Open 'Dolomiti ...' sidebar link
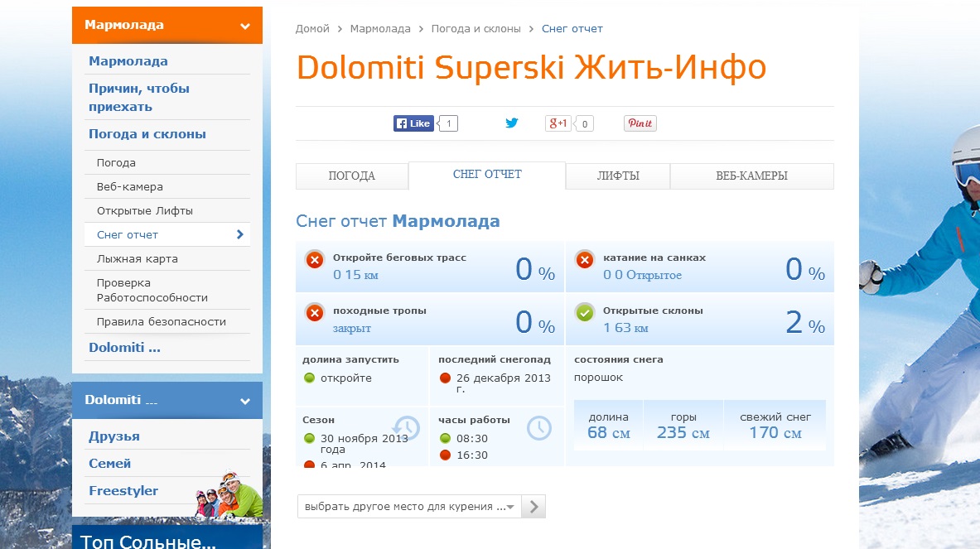This screenshot has width=980, height=549. pyautogui.click(x=124, y=348)
